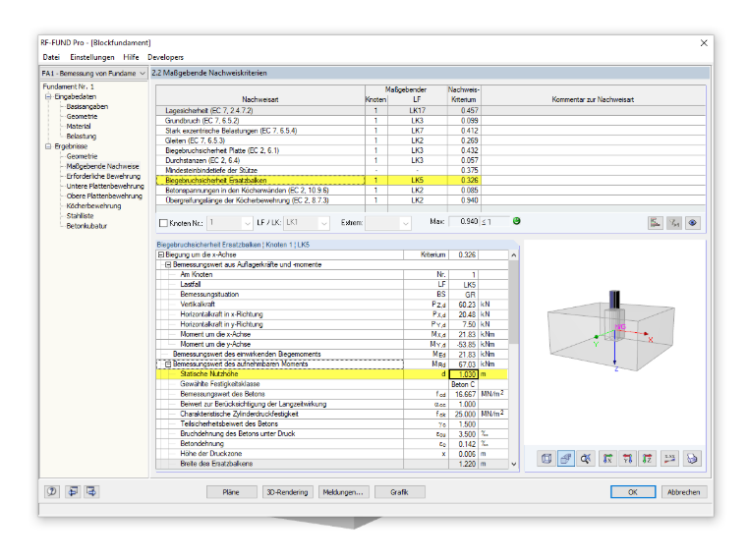
Task: Collapse the Ergebnisse tree node
Action: (48, 146)
